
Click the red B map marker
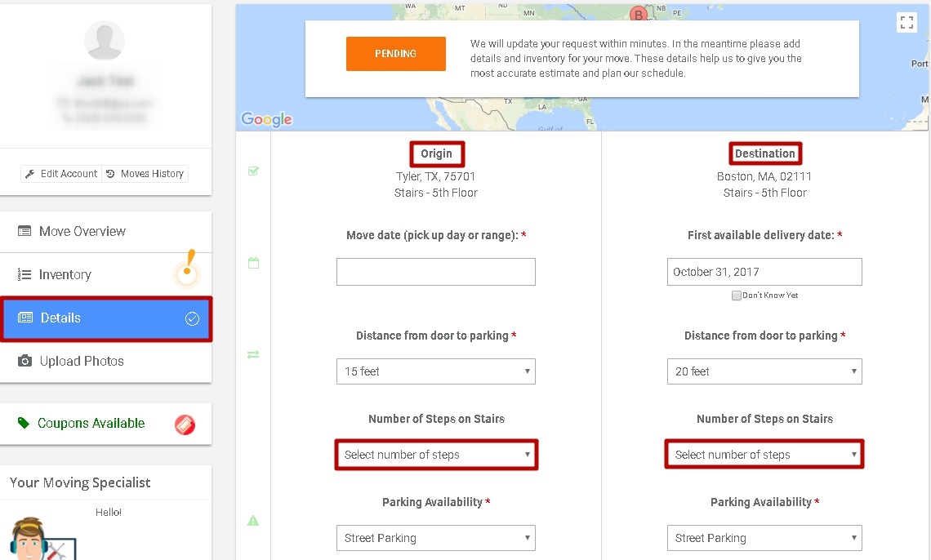tap(639, 14)
